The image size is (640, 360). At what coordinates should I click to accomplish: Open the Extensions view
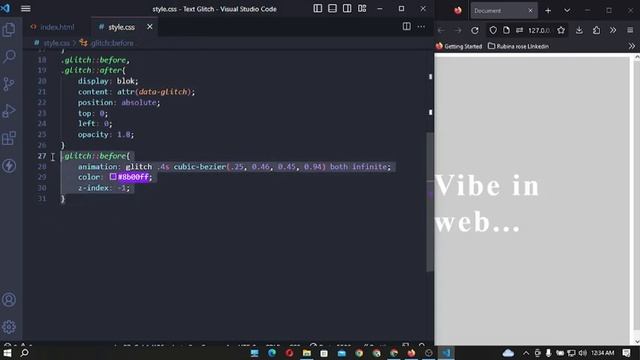click(x=9, y=138)
